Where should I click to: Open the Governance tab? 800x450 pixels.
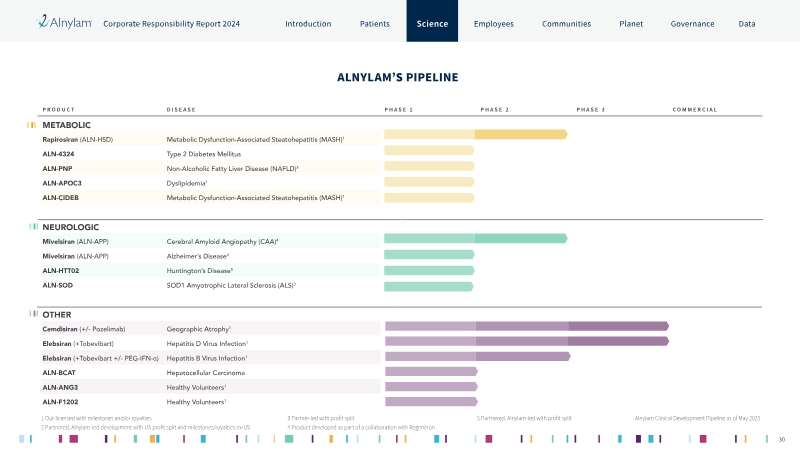point(692,23)
